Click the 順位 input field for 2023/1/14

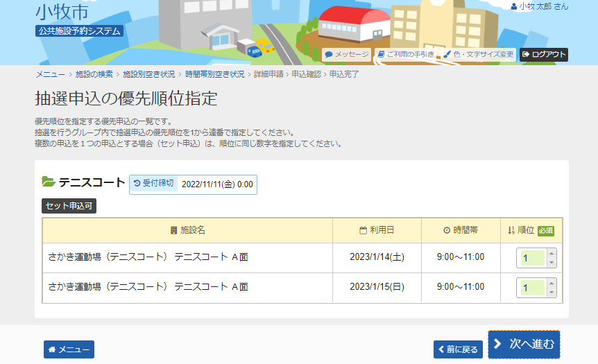pos(532,258)
